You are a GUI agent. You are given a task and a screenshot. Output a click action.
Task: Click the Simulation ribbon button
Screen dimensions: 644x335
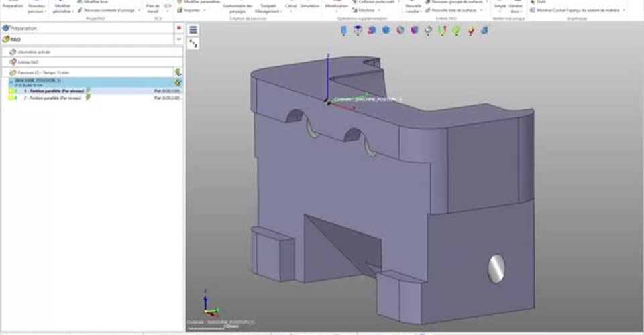point(310,5)
